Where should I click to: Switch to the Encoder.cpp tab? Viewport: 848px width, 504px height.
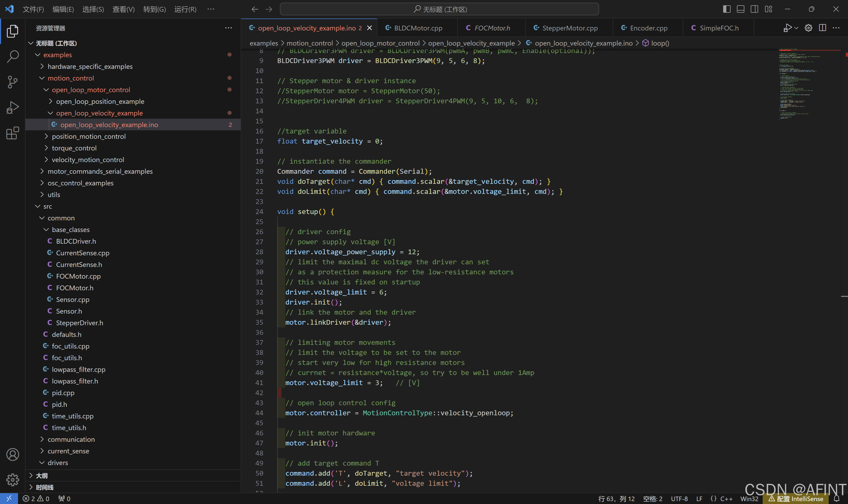(x=648, y=28)
